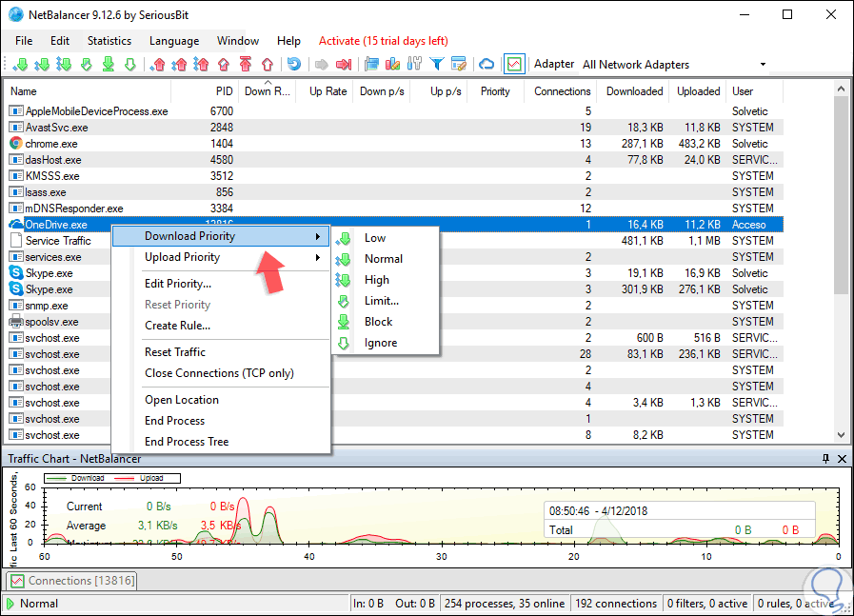854x616 pixels.
Task: Sort by the Uploaded column header
Action: coord(698,91)
